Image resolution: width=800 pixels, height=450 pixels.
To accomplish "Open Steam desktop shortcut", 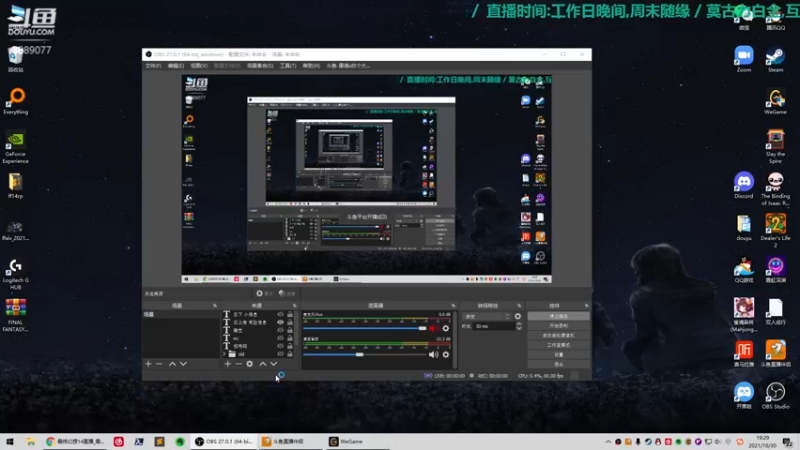I will (776, 59).
